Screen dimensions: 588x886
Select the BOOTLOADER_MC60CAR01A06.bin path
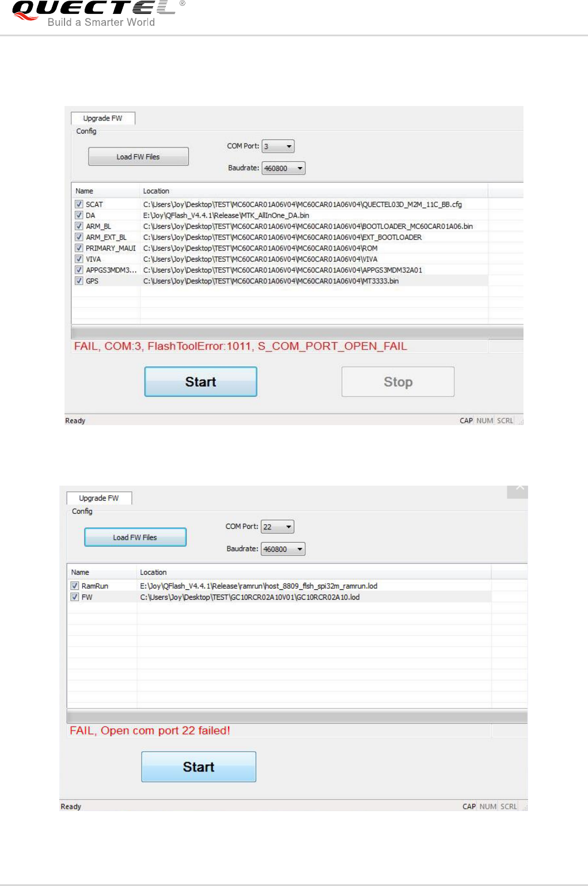point(308,226)
